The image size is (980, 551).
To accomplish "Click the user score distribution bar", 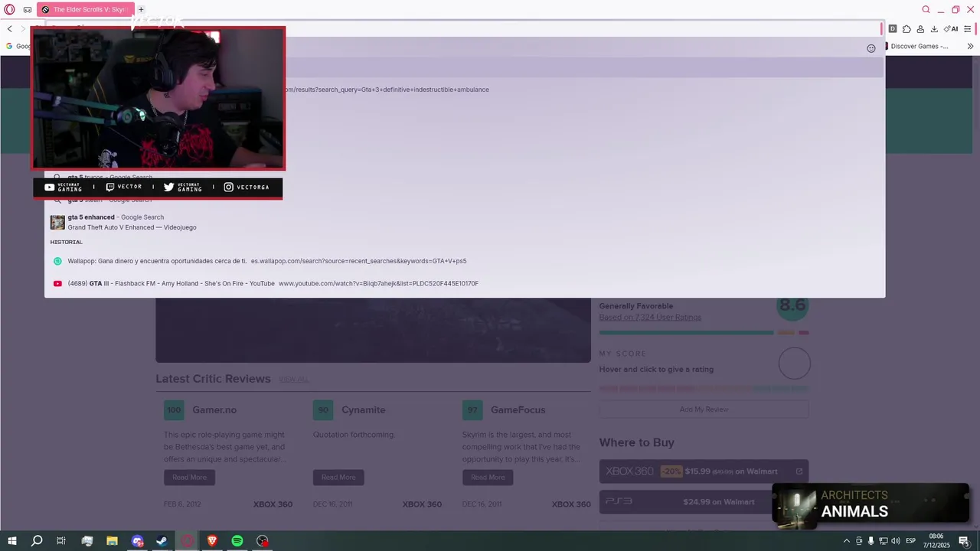I will click(704, 332).
